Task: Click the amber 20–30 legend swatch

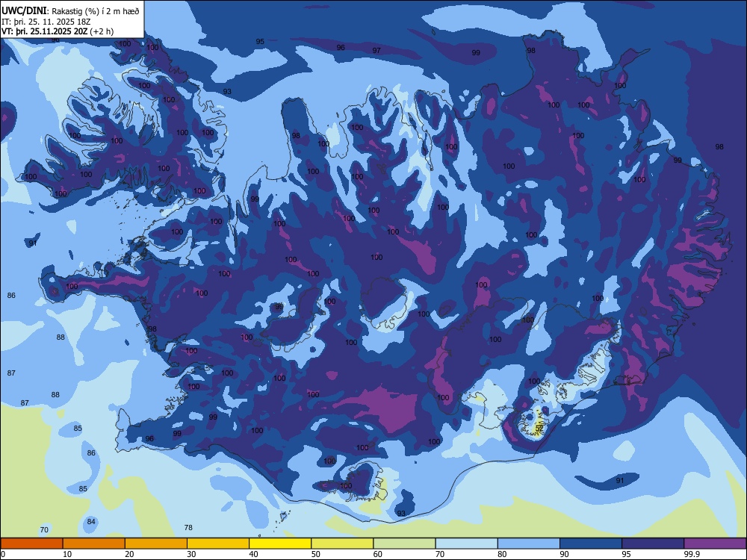Action: [156, 544]
